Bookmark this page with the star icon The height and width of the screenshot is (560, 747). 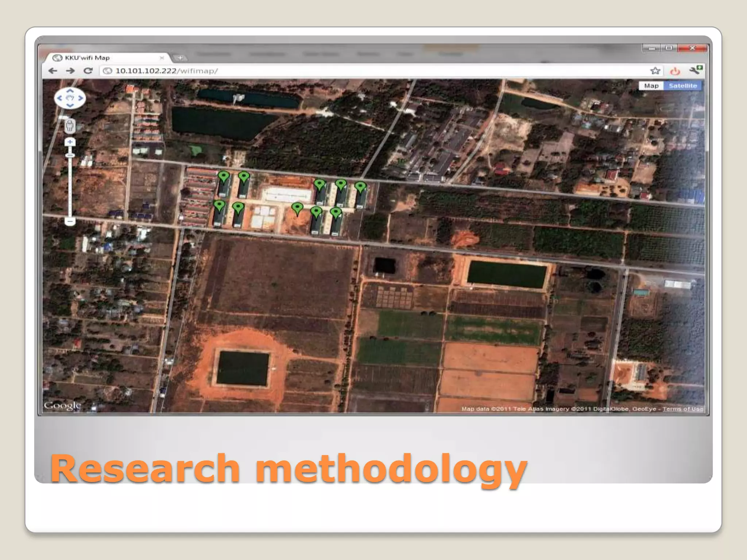[655, 71]
